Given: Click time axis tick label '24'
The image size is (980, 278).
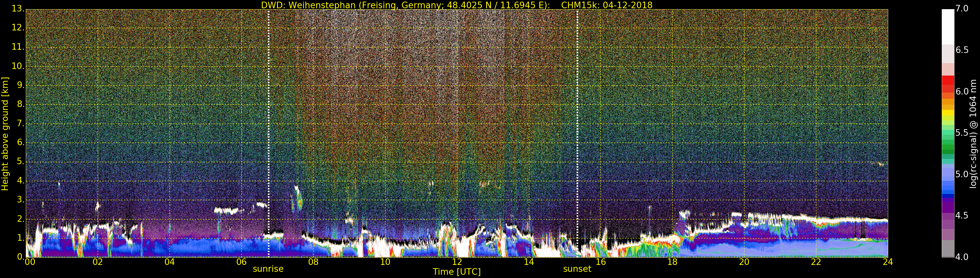Looking at the screenshot, I should (888, 262).
